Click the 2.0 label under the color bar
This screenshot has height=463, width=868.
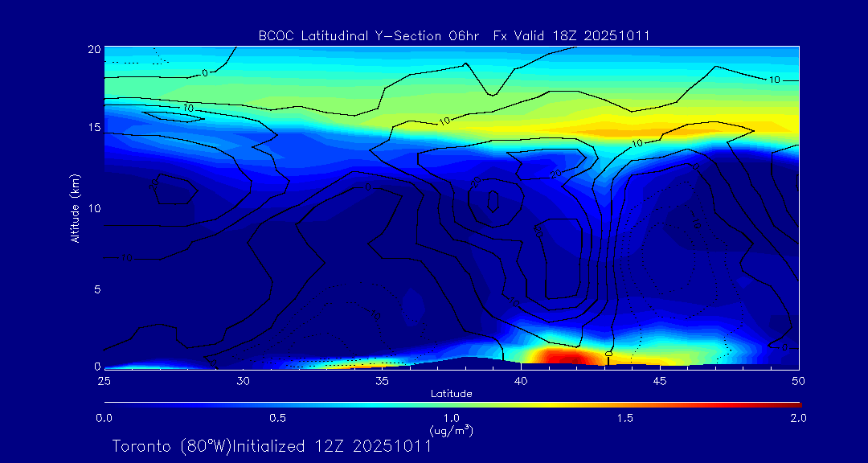pyautogui.click(x=798, y=418)
